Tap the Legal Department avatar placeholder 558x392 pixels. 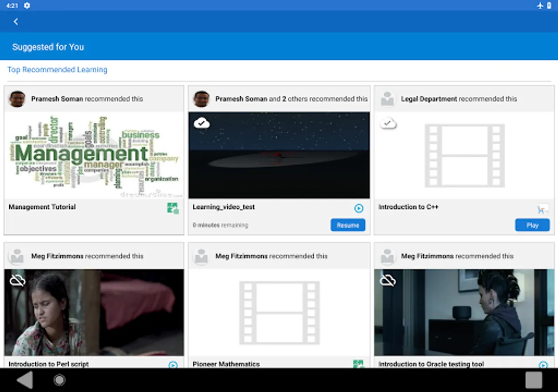tap(387, 99)
